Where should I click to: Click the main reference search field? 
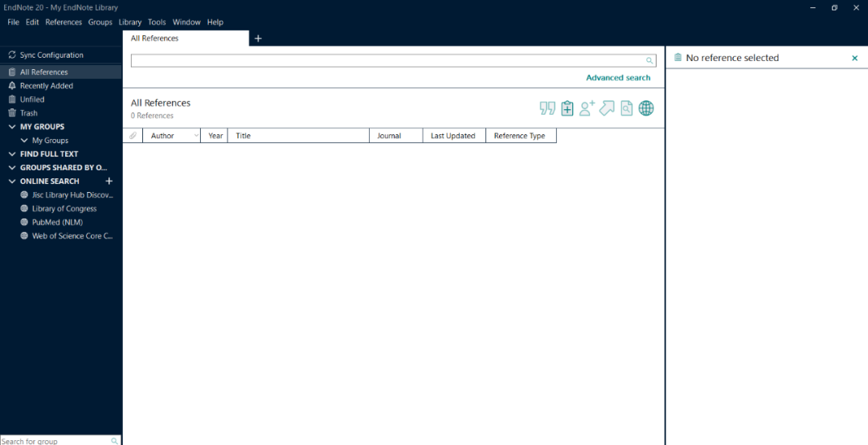(393, 61)
